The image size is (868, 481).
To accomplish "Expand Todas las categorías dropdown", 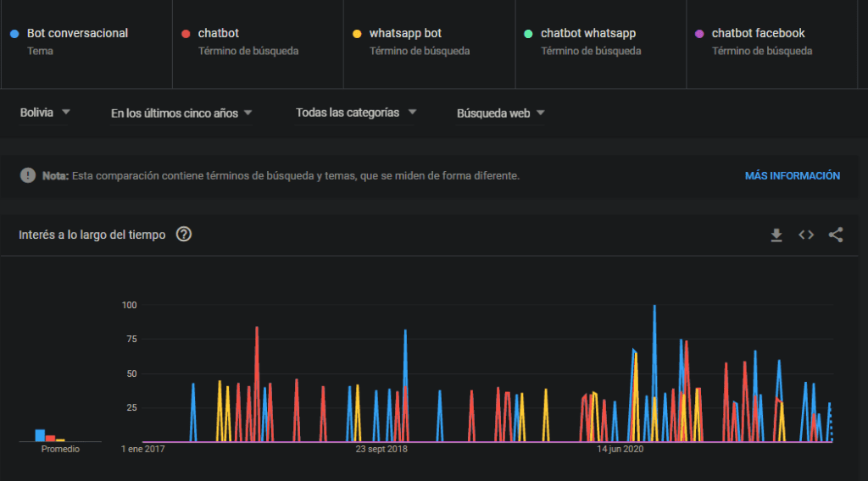I will pos(355,113).
